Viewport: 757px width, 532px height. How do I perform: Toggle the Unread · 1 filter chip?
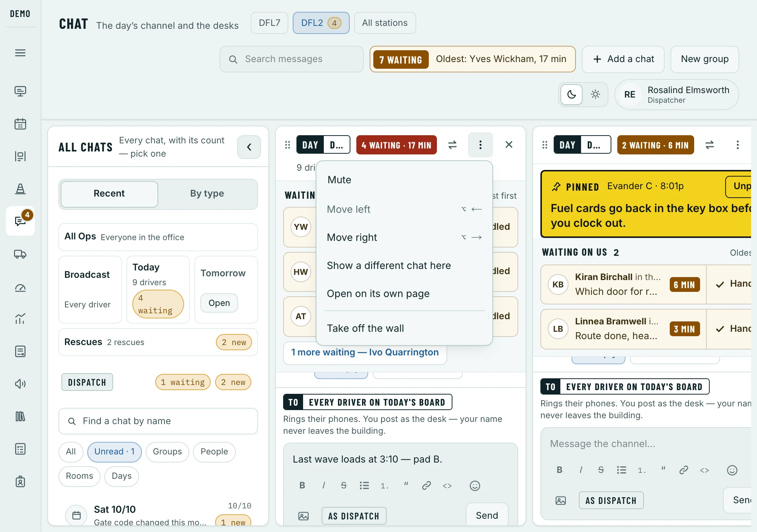pos(115,452)
